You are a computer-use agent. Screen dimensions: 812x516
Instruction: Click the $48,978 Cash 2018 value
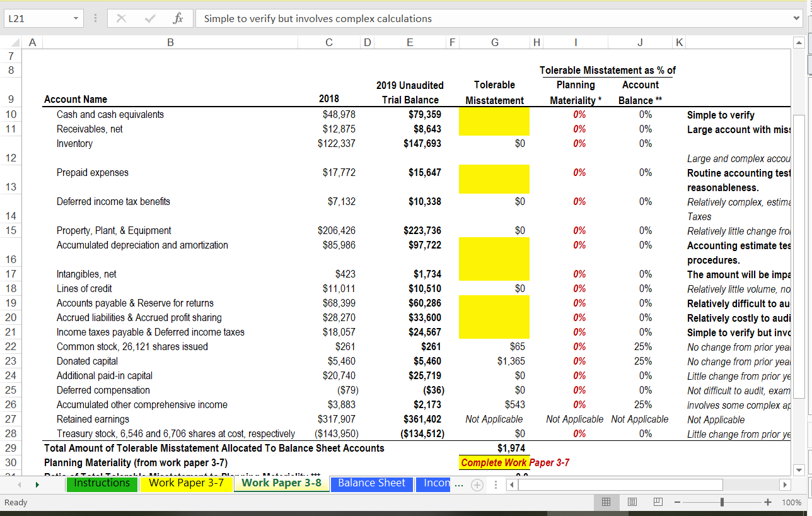coord(339,114)
